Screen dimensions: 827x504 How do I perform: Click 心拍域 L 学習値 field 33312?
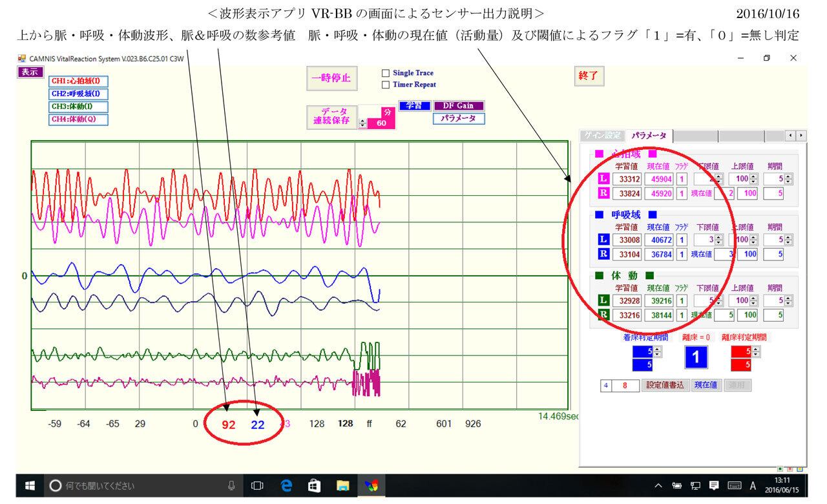(x=627, y=179)
